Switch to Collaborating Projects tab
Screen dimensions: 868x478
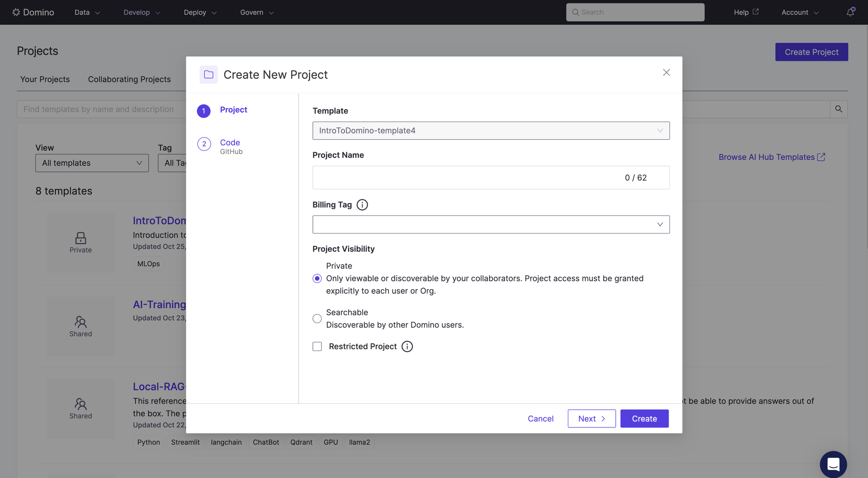click(129, 79)
